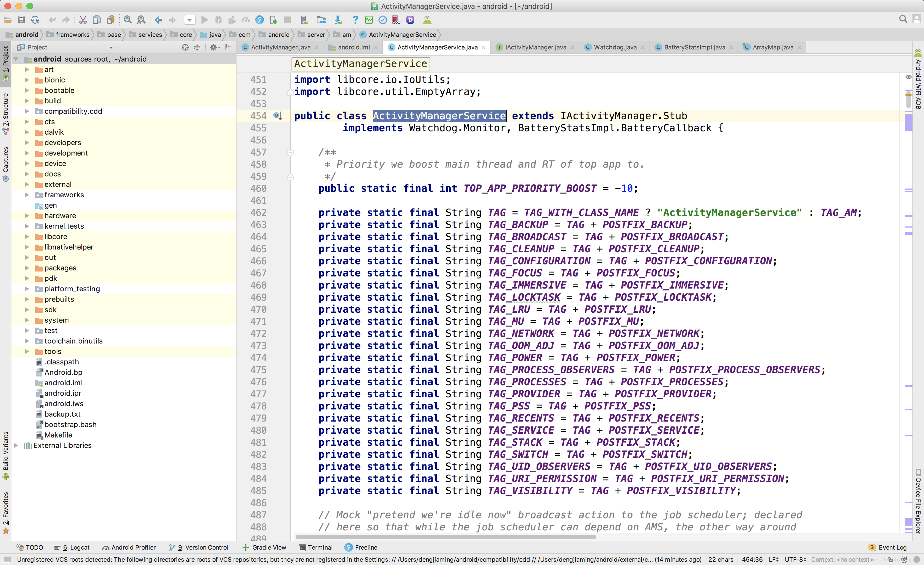Start debugging with the bug icon
This screenshot has width=924, height=565.
pyautogui.click(x=218, y=20)
